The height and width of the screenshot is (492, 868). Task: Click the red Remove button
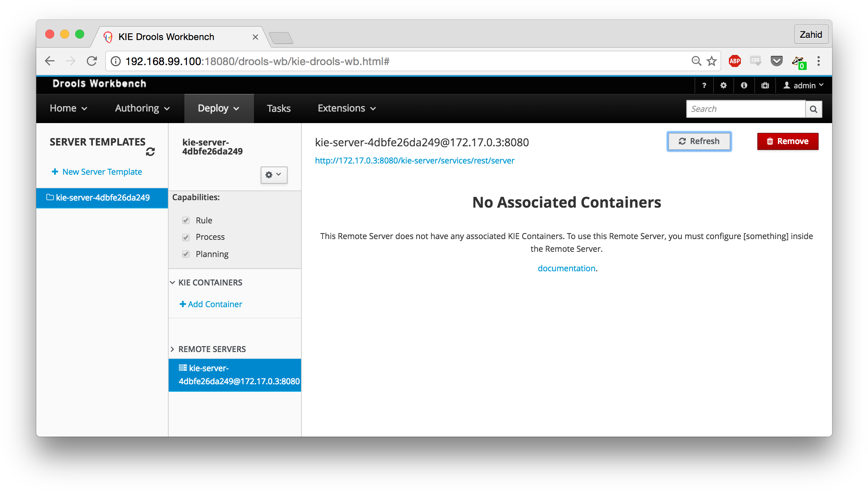click(788, 141)
